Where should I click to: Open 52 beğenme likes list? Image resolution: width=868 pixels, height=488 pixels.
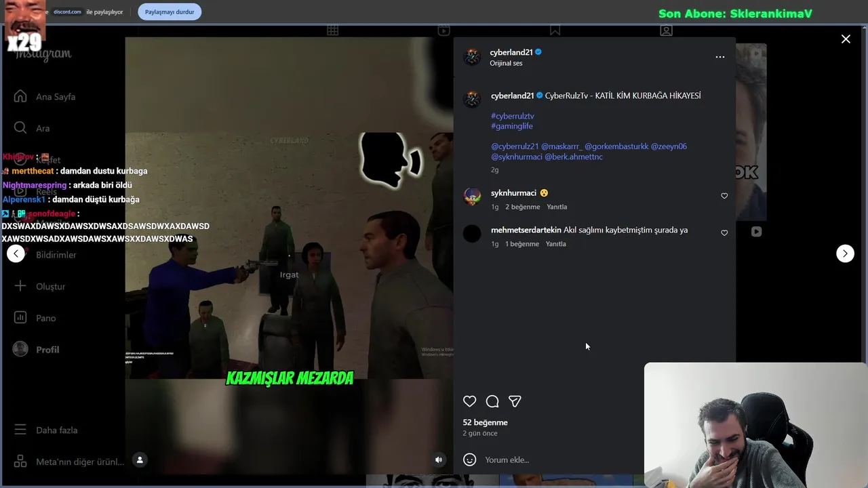[x=485, y=422]
